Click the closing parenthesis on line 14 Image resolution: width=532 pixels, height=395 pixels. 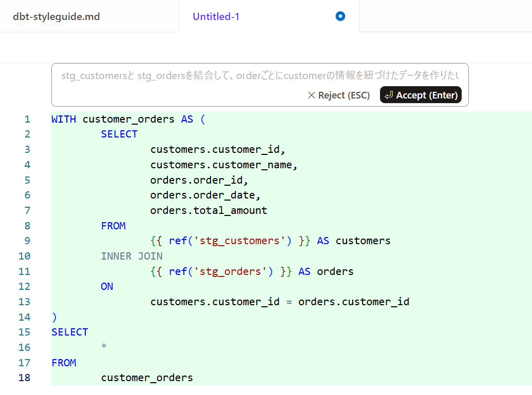[x=54, y=317]
